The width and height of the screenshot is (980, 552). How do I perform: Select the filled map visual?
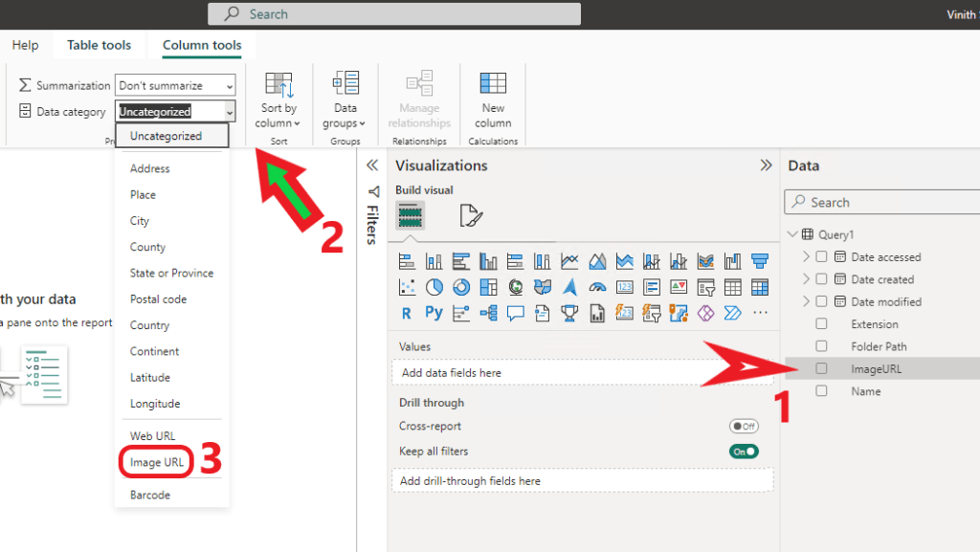[543, 287]
